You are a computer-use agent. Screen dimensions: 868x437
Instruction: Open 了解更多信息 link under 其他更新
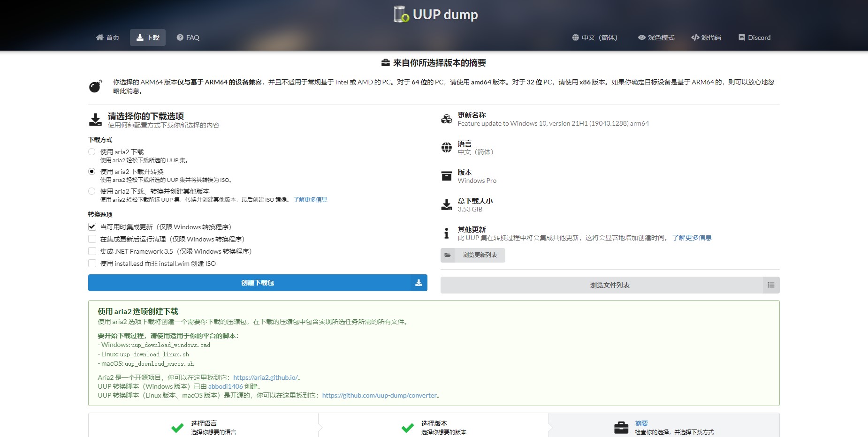click(x=692, y=238)
